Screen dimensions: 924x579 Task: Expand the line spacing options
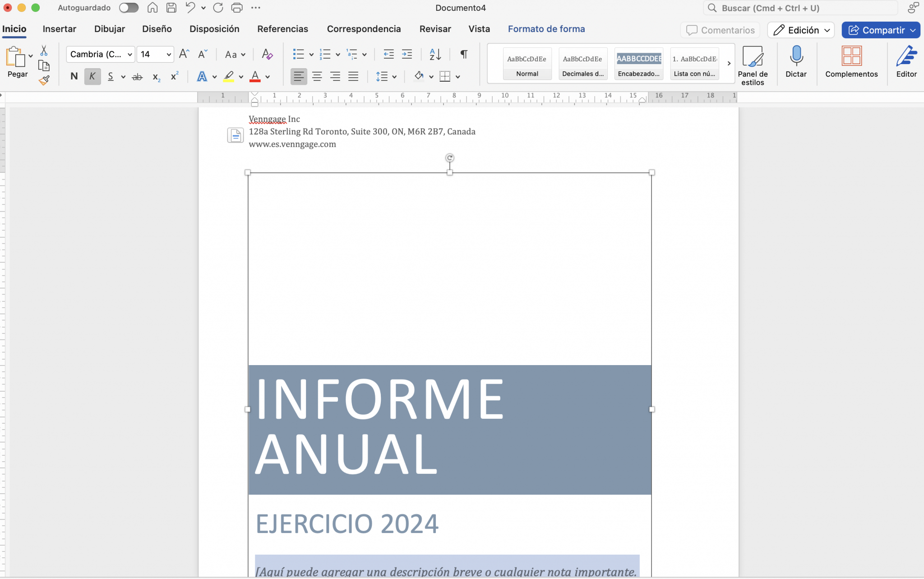(395, 76)
